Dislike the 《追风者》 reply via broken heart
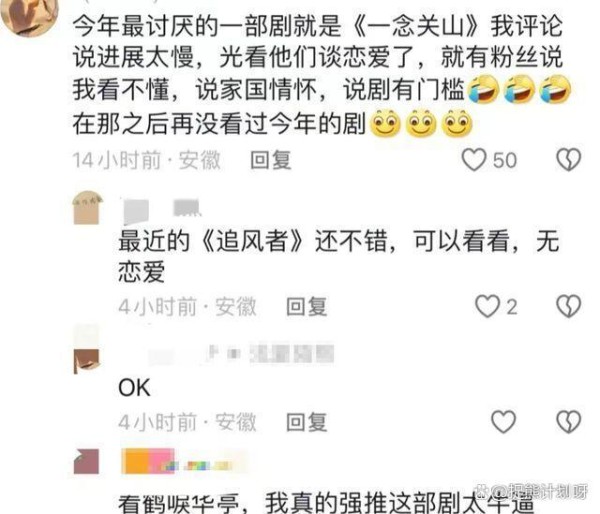Image resolution: width=600 pixels, height=514 pixels. click(569, 306)
